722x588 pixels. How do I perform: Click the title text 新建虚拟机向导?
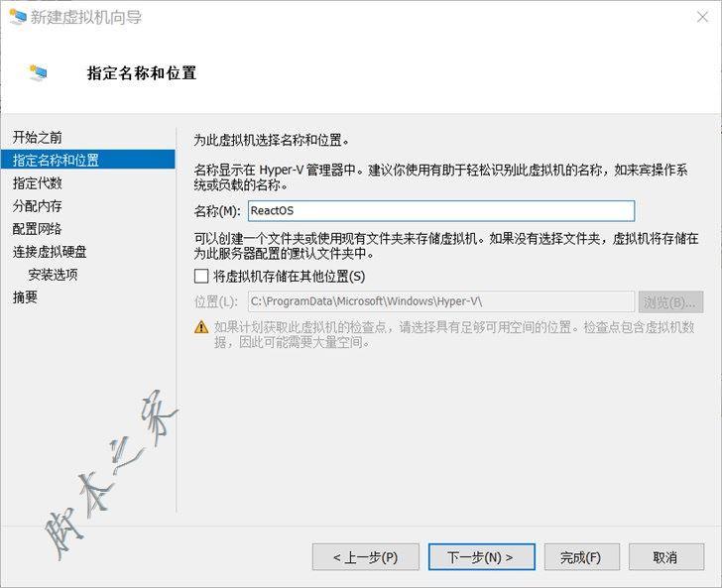pyautogui.click(x=86, y=17)
